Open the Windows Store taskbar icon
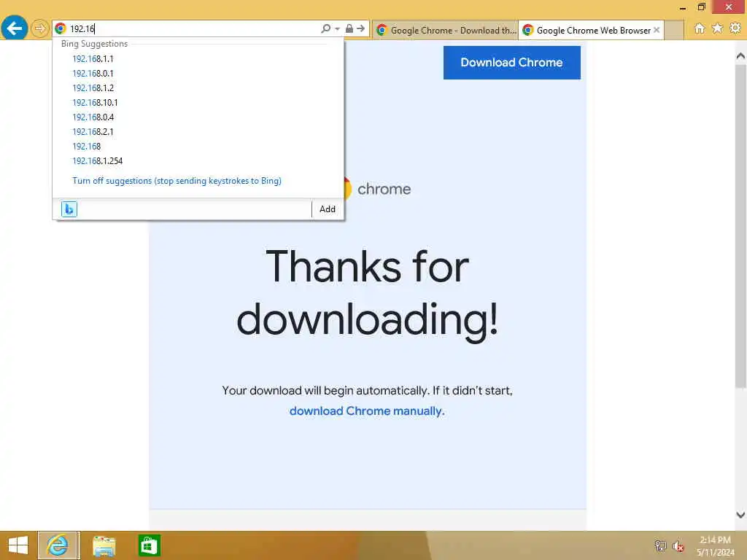 (149, 545)
